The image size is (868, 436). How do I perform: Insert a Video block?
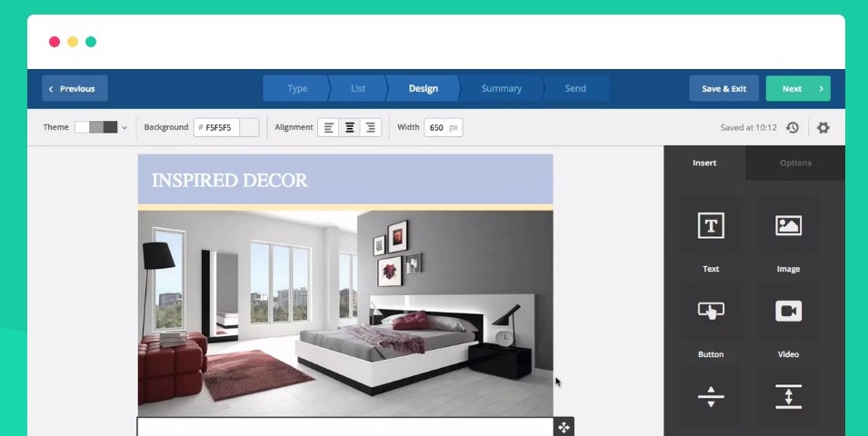pos(788,311)
